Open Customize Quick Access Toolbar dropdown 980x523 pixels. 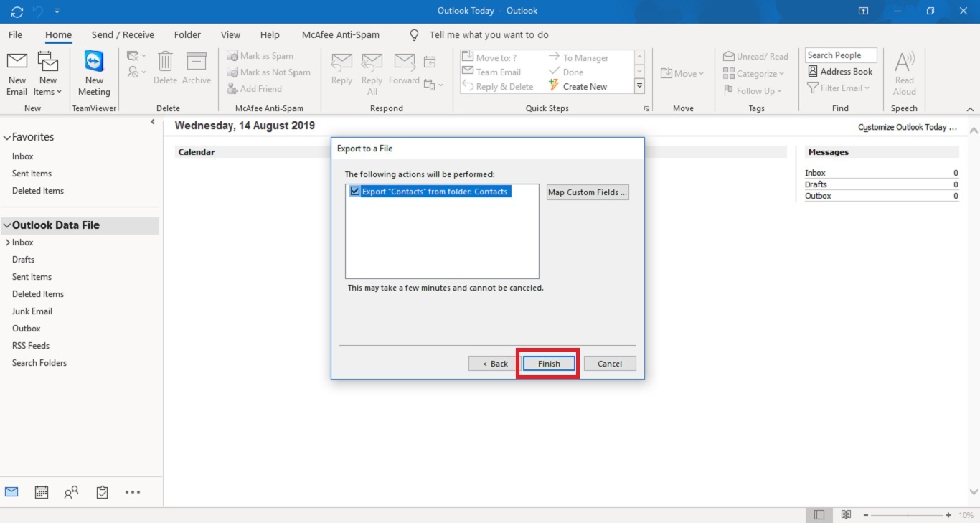(x=57, y=11)
